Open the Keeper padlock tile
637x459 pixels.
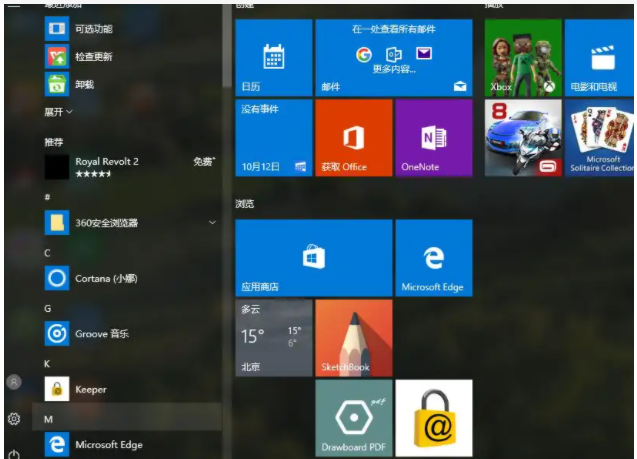[x=434, y=418]
